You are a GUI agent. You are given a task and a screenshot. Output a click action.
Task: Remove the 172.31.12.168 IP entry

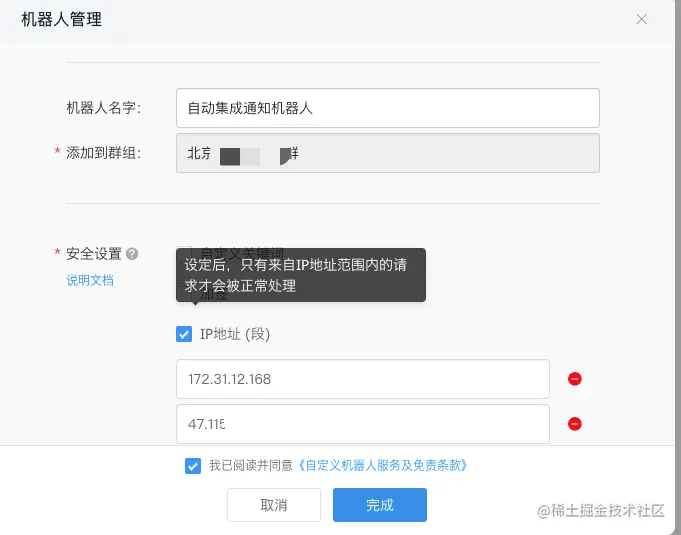point(575,379)
